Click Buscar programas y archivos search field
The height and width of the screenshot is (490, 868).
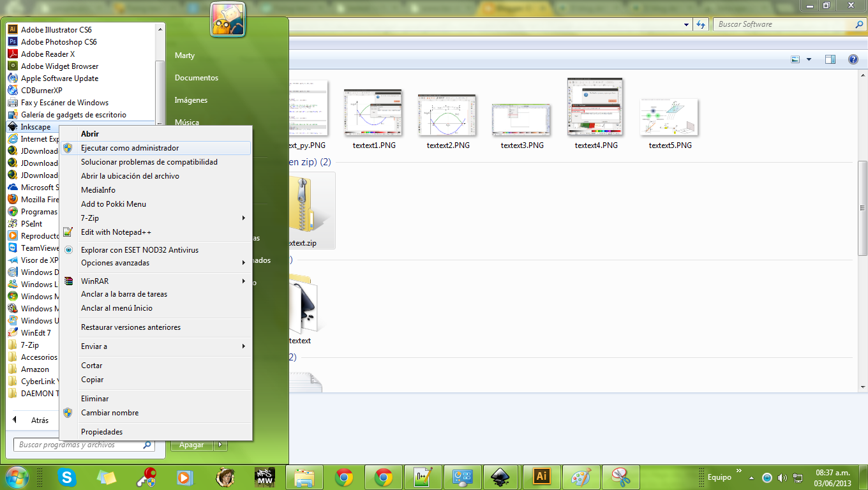tap(84, 445)
